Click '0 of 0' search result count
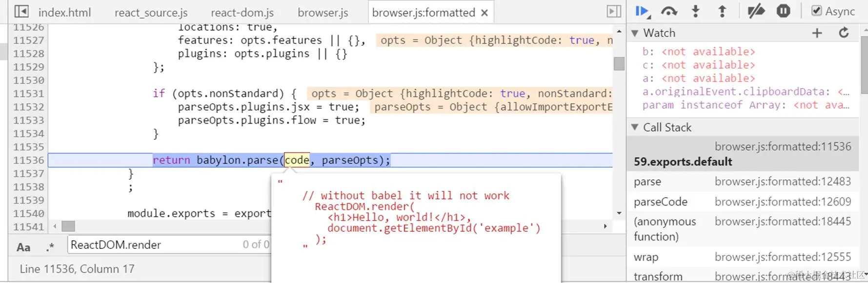 point(256,245)
